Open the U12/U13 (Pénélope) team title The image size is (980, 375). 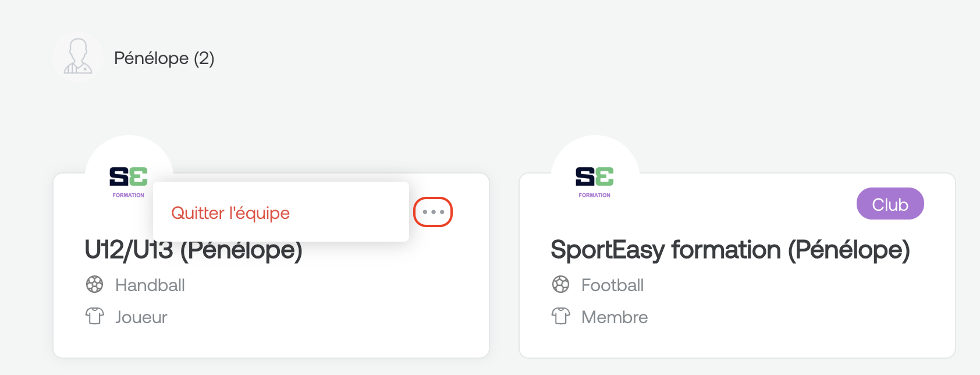pos(193,250)
